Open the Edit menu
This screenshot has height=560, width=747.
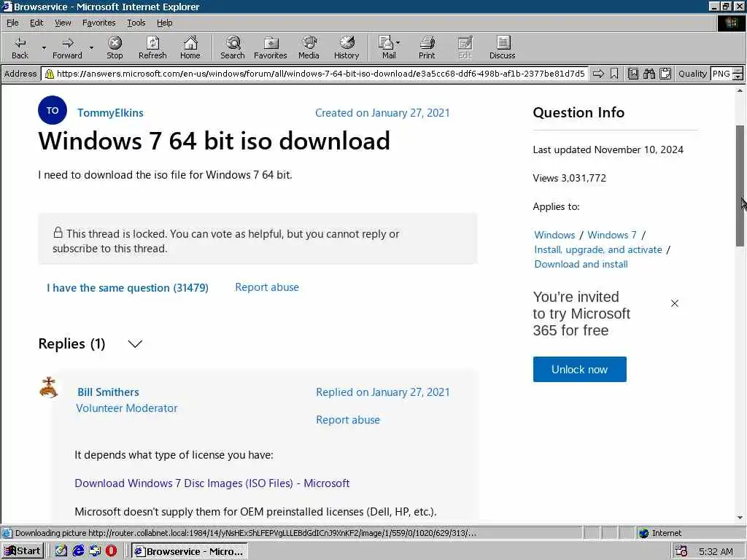[x=36, y=23]
